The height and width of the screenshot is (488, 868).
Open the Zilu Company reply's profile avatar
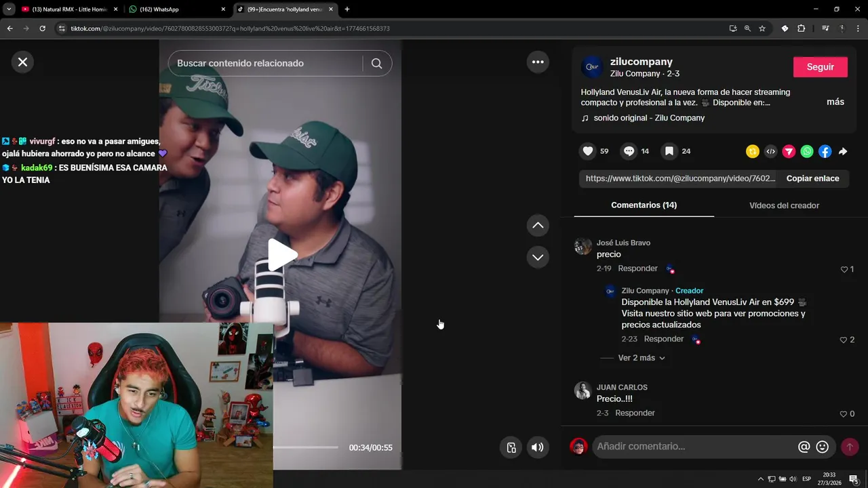point(610,291)
